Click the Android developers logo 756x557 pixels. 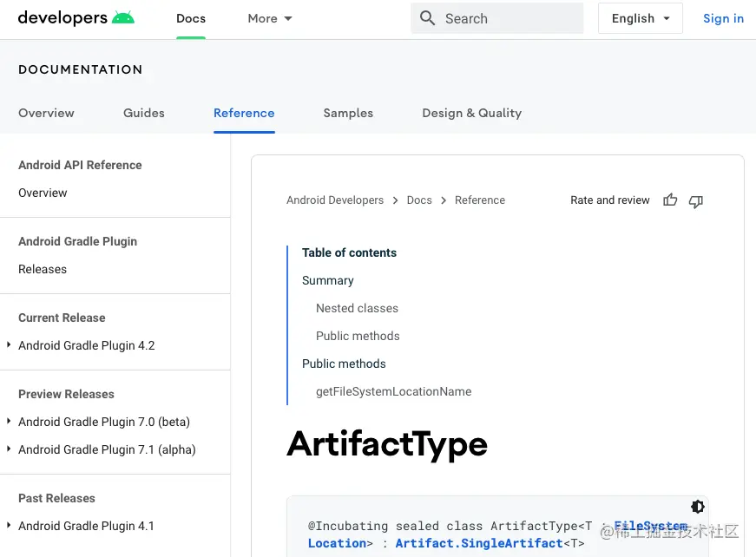pos(76,18)
